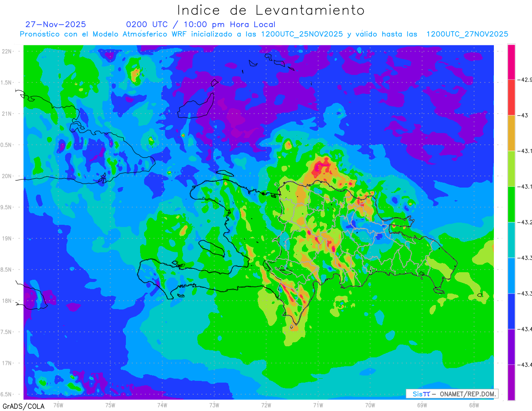The width and height of the screenshot is (532, 411).
Task: Select the "73W" longitude label
Action: [x=214, y=405]
